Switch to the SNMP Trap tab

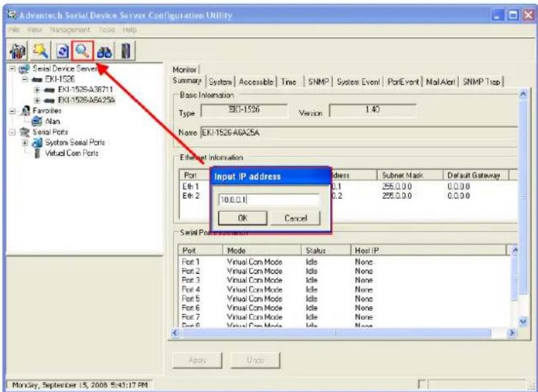481,82
